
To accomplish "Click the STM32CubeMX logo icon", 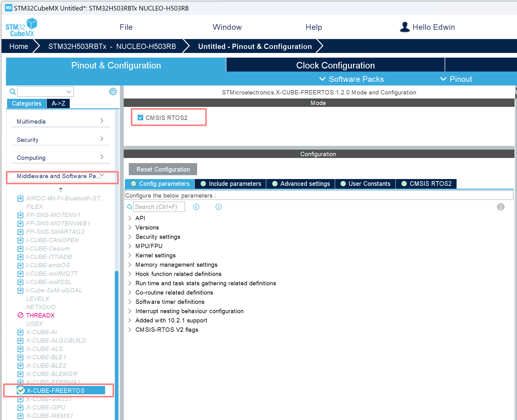I will 21,27.
